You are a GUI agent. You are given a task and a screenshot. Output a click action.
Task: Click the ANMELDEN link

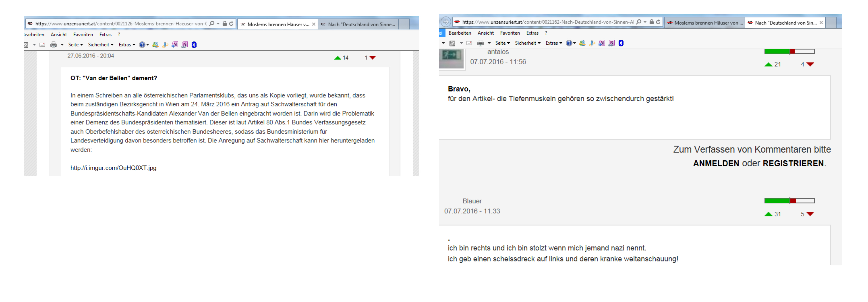click(716, 163)
